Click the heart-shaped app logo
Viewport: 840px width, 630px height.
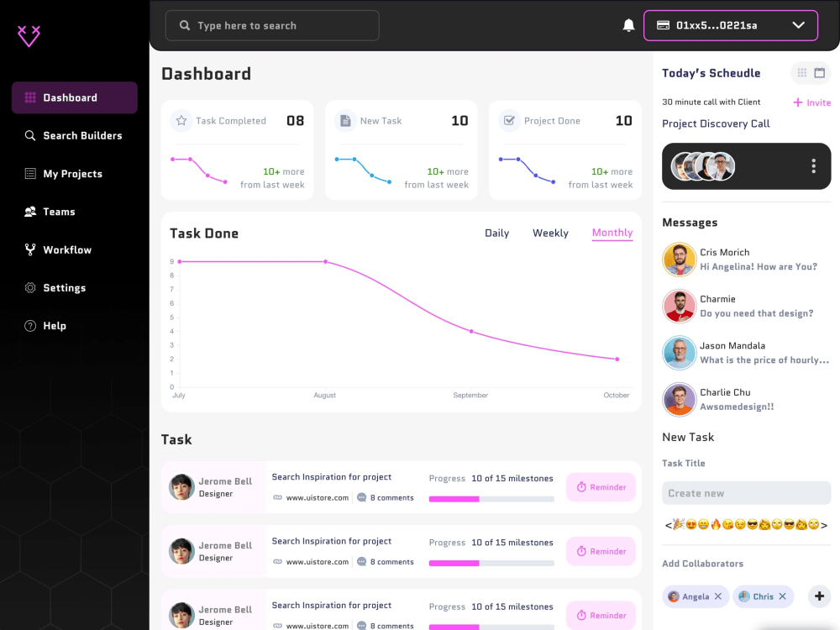[x=29, y=36]
